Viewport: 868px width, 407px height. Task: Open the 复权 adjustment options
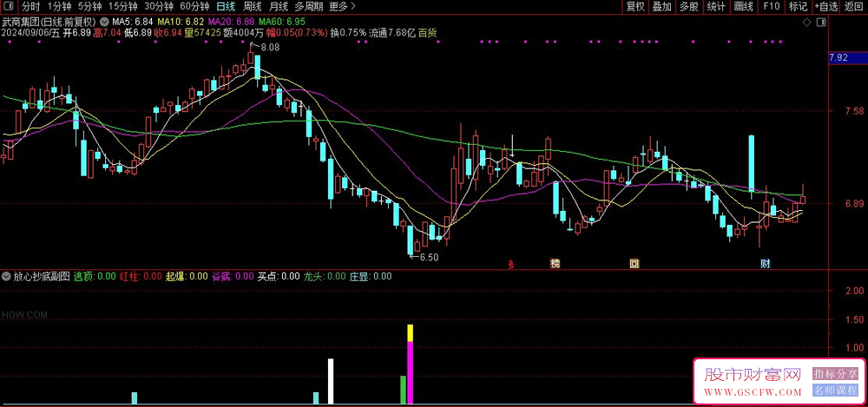tap(635, 7)
